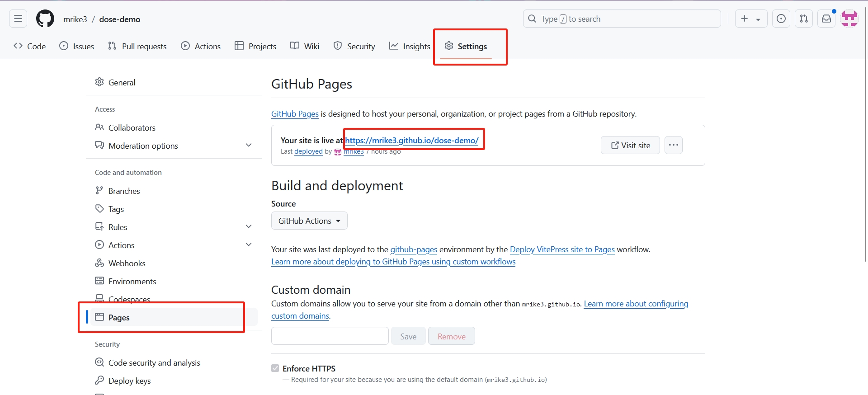Image resolution: width=868 pixels, height=395 pixels.
Task: Switch to the Insights tab
Action: click(410, 46)
